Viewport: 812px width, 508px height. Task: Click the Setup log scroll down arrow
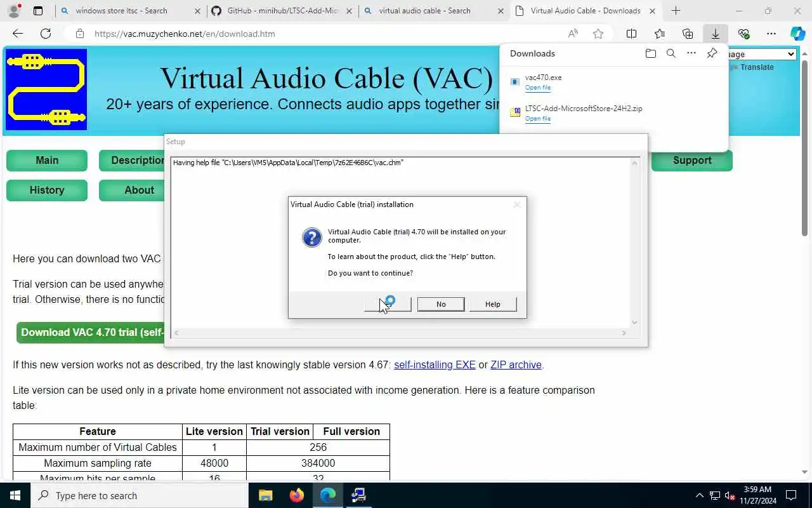click(634, 323)
